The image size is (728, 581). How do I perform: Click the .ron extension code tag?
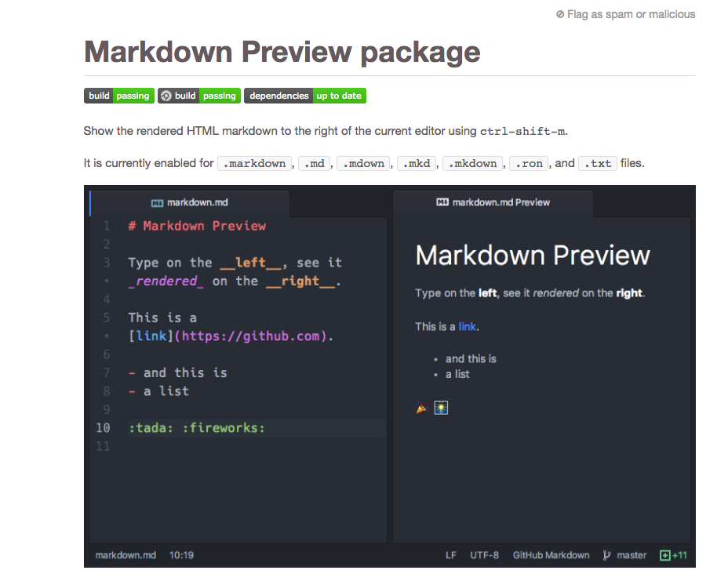pyautogui.click(x=529, y=163)
